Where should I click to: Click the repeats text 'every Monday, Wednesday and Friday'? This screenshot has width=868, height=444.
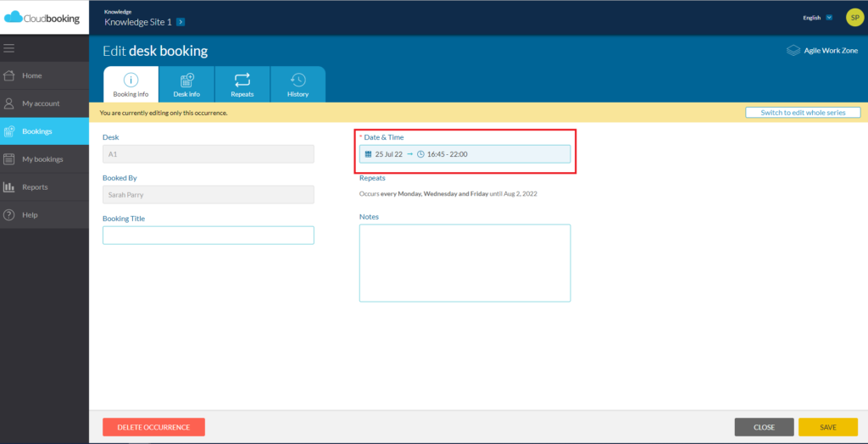(x=434, y=194)
